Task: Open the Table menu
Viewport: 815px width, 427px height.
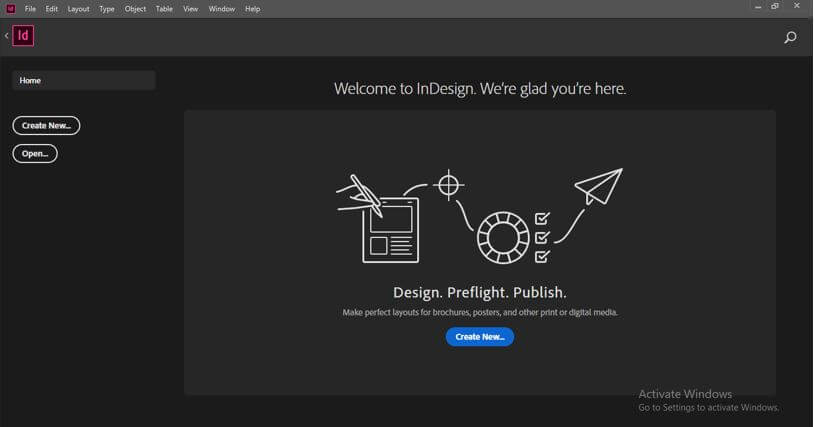Action: pyautogui.click(x=164, y=9)
